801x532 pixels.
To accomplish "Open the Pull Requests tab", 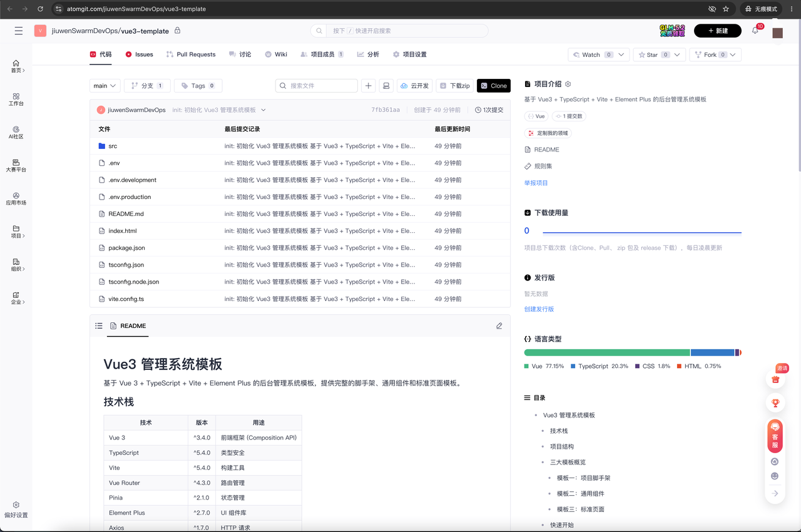I will [191, 54].
